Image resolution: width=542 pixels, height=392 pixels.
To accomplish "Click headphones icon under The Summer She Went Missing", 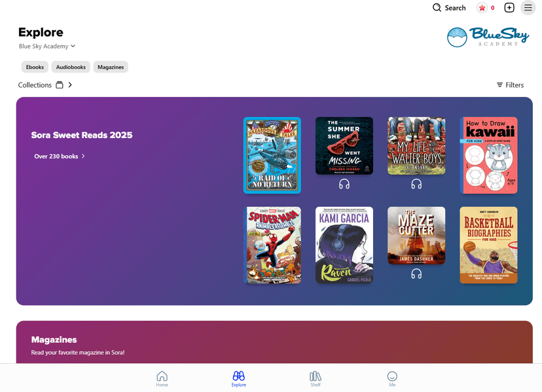I will (344, 185).
